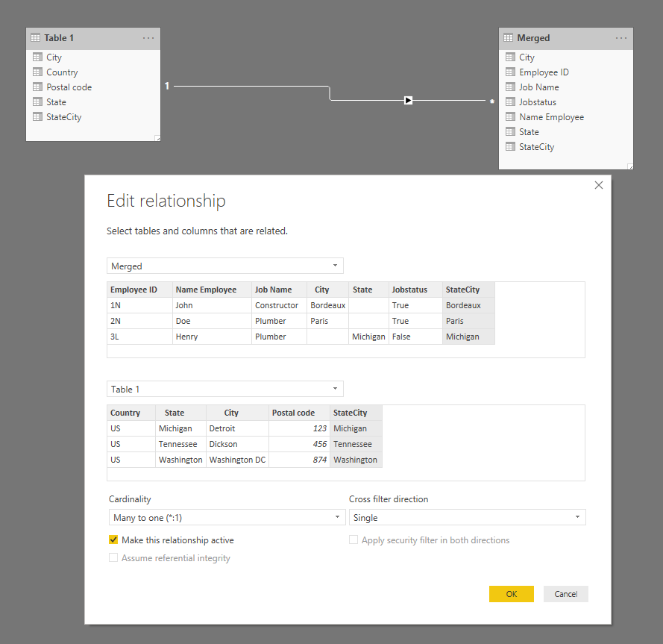Screen dimensions: 663x644
Task: Open the Cardinality dropdown
Action: 227,517
